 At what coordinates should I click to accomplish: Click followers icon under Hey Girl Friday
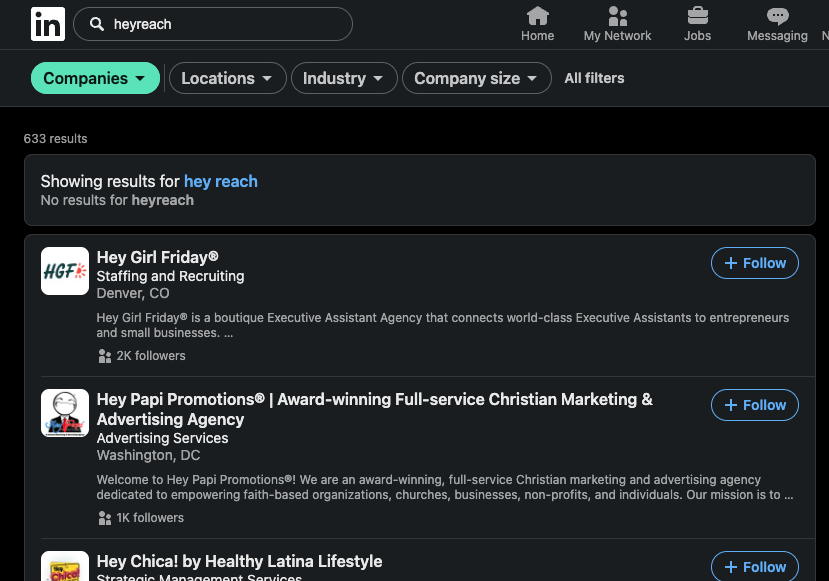[105, 356]
